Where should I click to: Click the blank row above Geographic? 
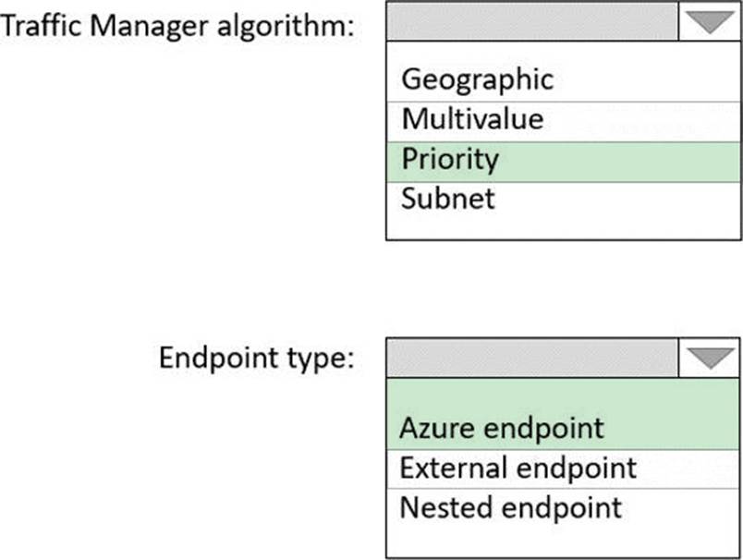(564, 52)
